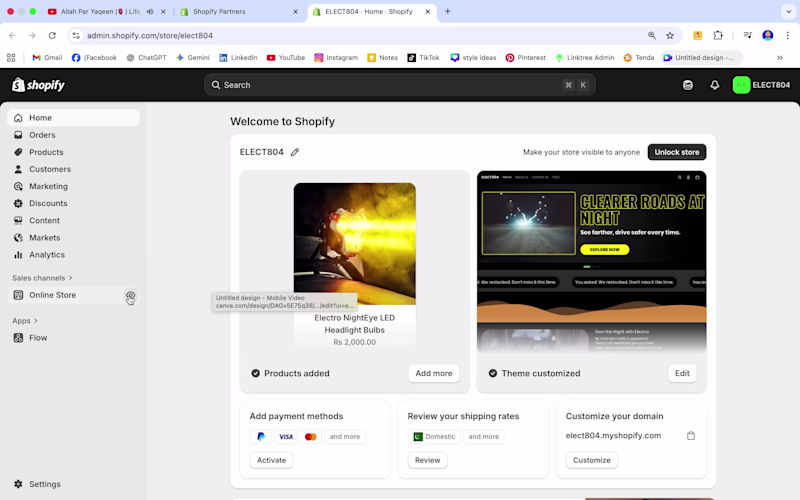
Task: Open ChatGPT bookmark
Action: pyautogui.click(x=146, y=58)
